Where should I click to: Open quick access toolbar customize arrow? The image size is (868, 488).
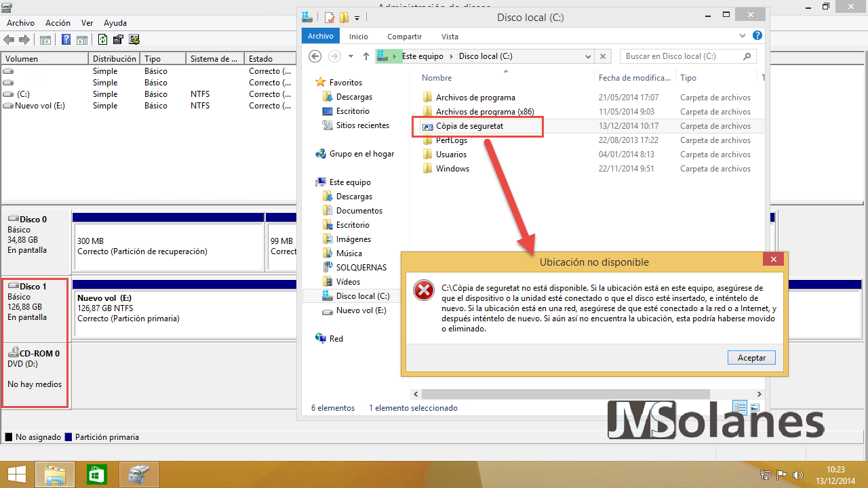click(x=357, y=18)
